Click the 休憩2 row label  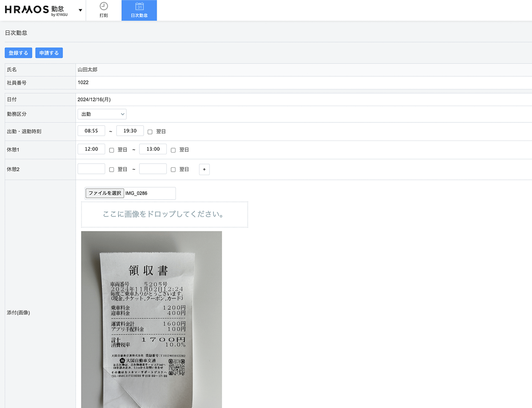[x=13, y=169]
